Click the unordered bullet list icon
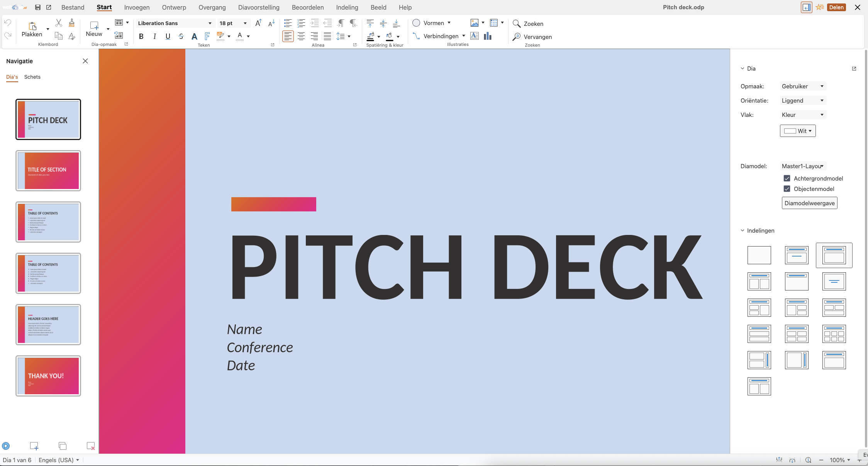Image resolution: width=868 pixels, height=466 pixels. click(x=288, y=23)
